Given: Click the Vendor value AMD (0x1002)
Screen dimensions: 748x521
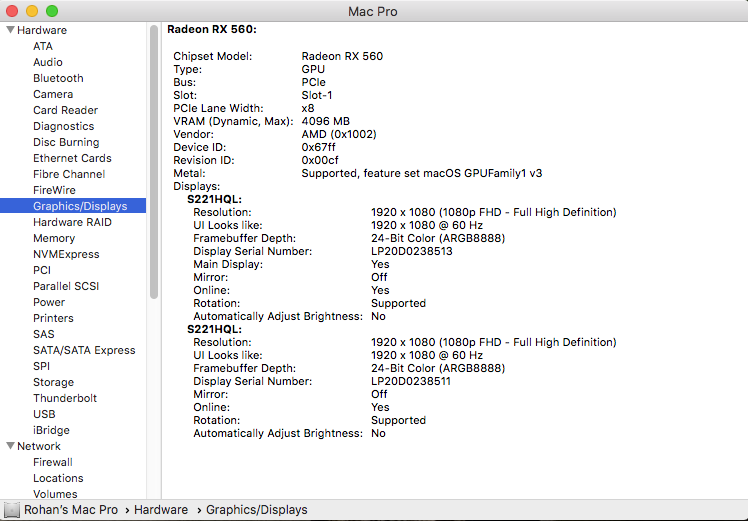Looking at the screenshot, I should (x=339, y=134).
